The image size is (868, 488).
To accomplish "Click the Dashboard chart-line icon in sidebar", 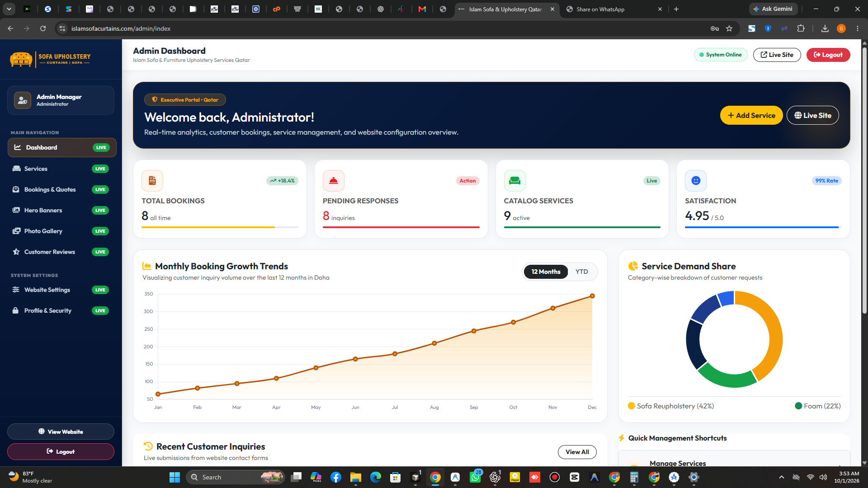I will pos(18,147).
